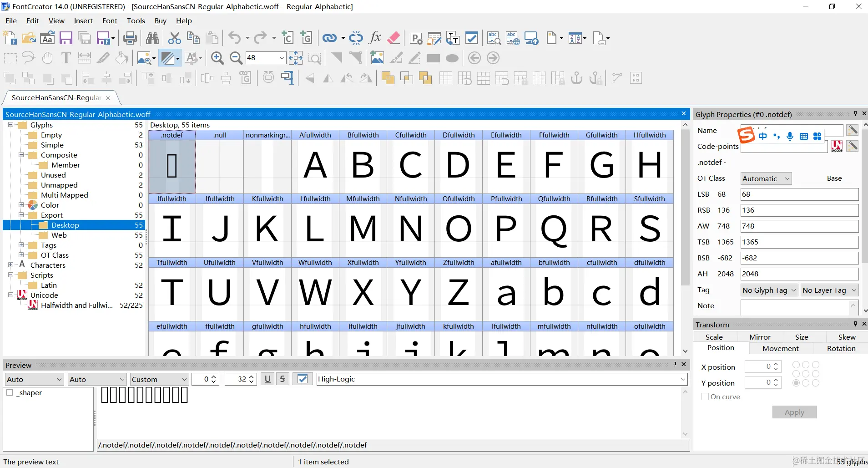The image size is (868, 468).
Task: Tick the On curve checkbox
Action: coord(705,397)
